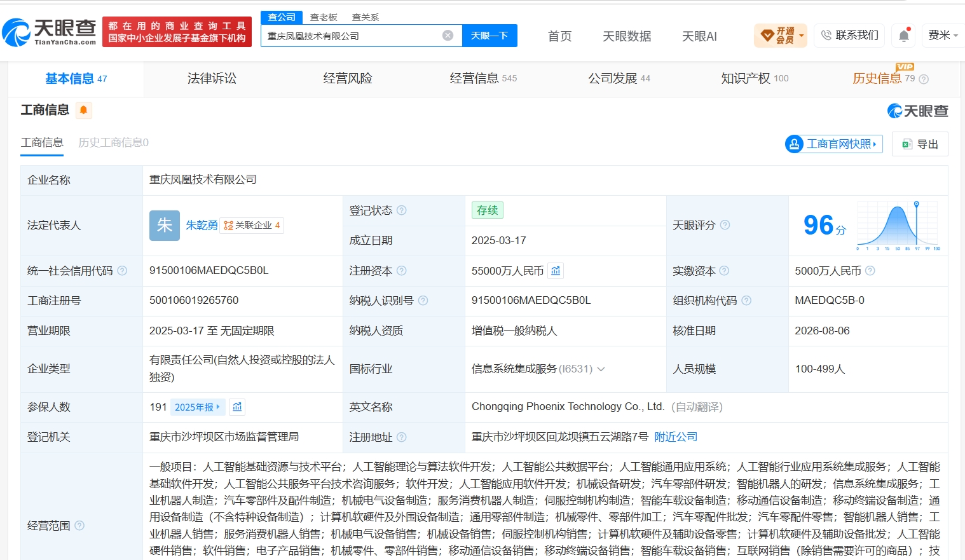Go to 首页 in the top navigation
Image resolution: width=965 pixels, height=560 pixels.
click(560, 36)
